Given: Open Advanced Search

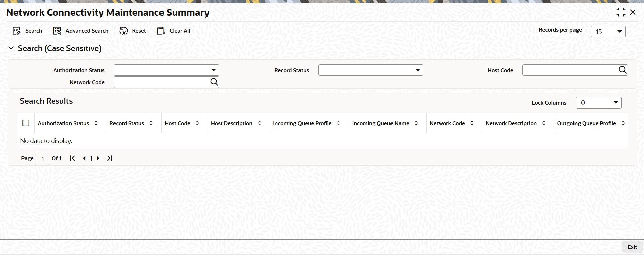Looking at the screenshot, I should (81, 31).
